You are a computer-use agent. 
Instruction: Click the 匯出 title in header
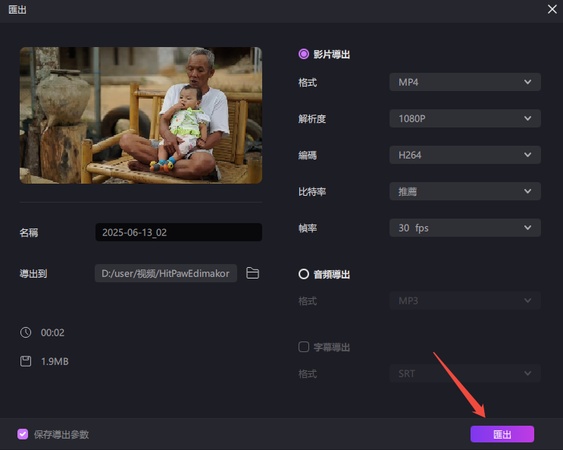coord(17,10)
